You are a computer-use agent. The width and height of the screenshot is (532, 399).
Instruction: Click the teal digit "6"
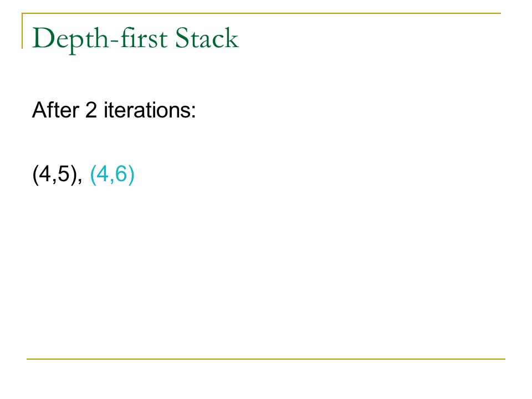pos(121,173)
